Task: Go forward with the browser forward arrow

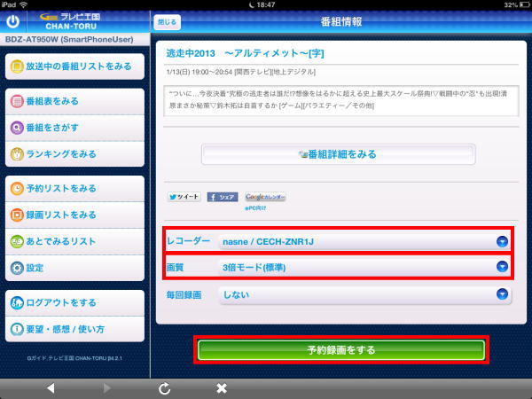Action: tap(106, 388)
